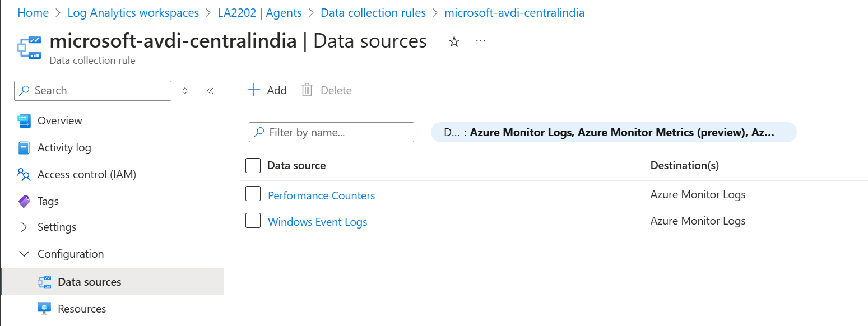Click the Tags icon in sidebar

click(x=24, y=201)
